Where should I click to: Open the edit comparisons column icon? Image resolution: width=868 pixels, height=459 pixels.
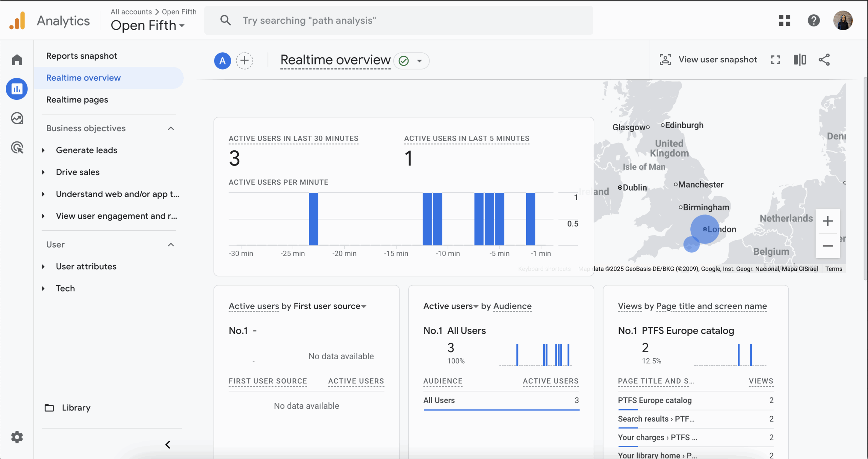800,60
